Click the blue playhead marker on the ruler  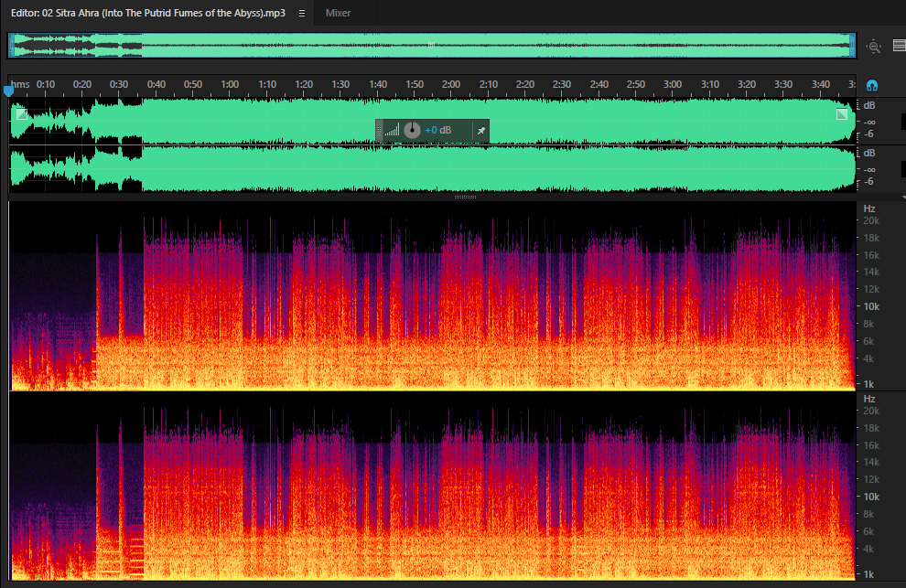click(x=8, y=91)
